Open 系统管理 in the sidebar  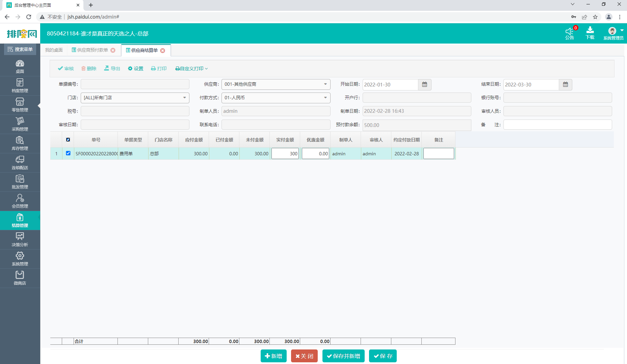20,259
